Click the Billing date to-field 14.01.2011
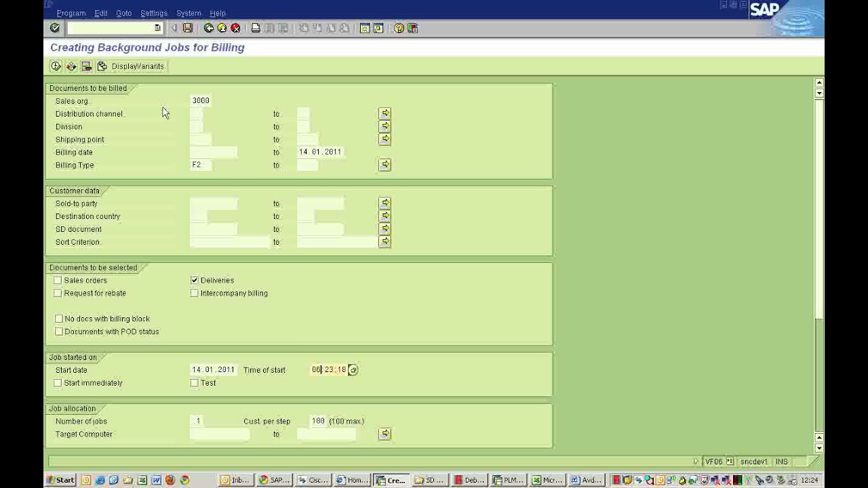Viewport: 868px width, 488px height. point(320,152)
